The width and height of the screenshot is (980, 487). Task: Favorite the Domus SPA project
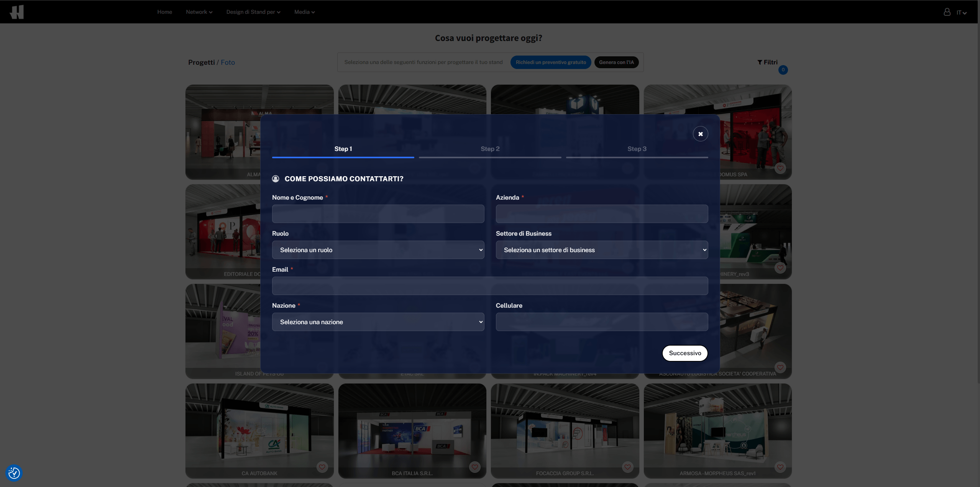[x=780, y=168]
